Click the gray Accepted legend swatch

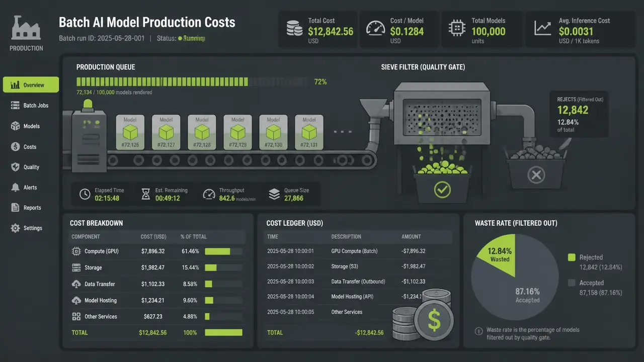click(x=572, y=283)
